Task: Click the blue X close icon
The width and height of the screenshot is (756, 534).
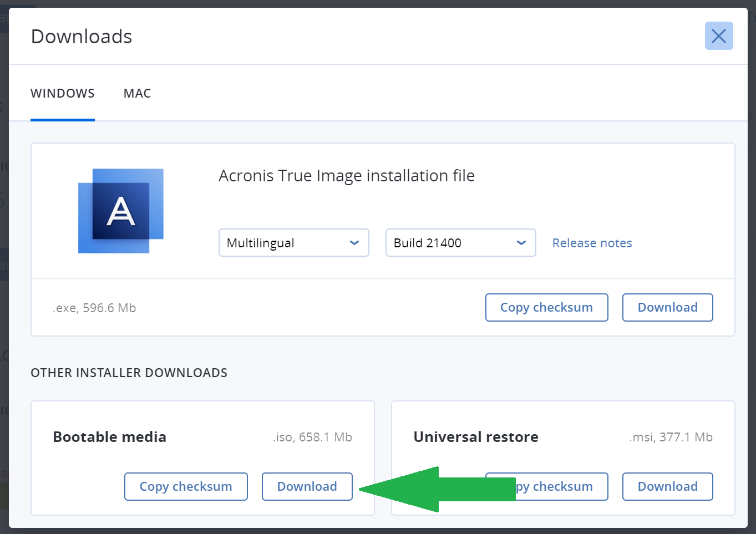Action: [x=718, y=35]
